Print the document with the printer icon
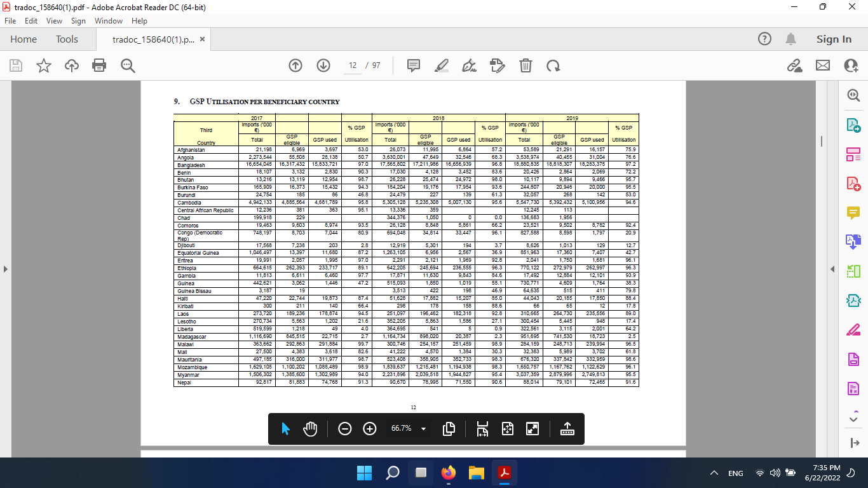The height and width of the screenshot is (488, 868). coord(99,65)
